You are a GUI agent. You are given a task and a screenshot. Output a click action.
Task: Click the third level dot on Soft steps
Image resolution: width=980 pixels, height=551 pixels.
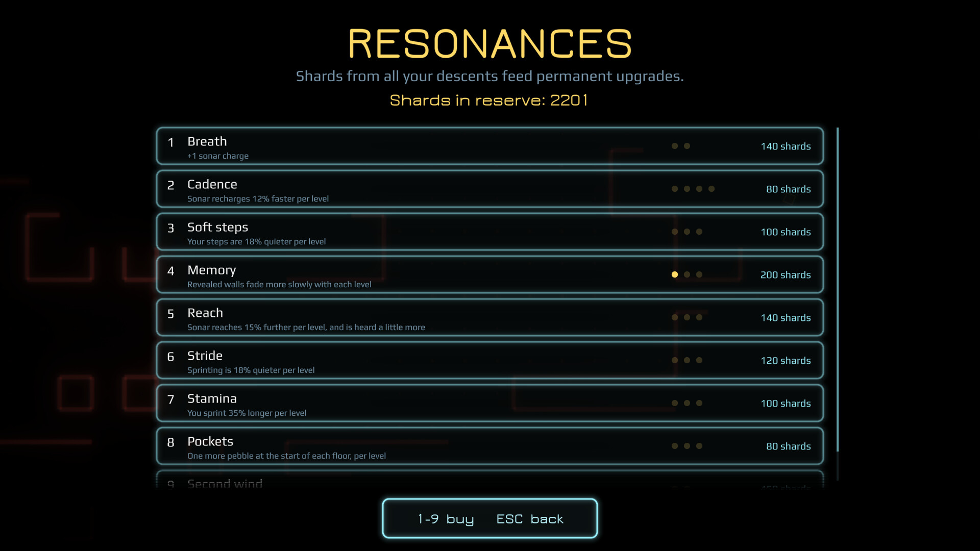(699, 232)
